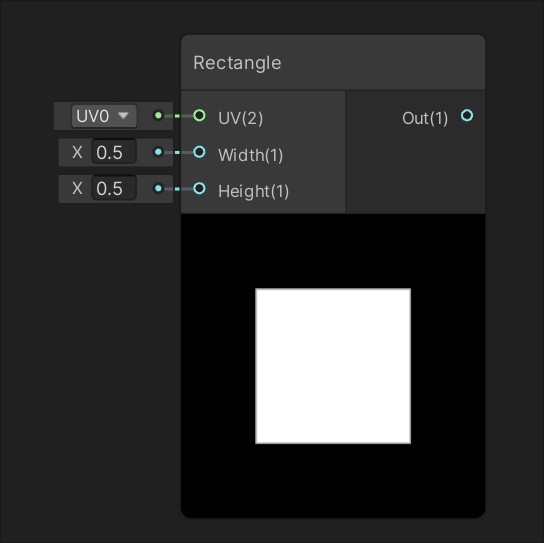Viewport: 544px width, 543px height.
Task: Click the Height(1) input port circle
Action: [199, 188]
